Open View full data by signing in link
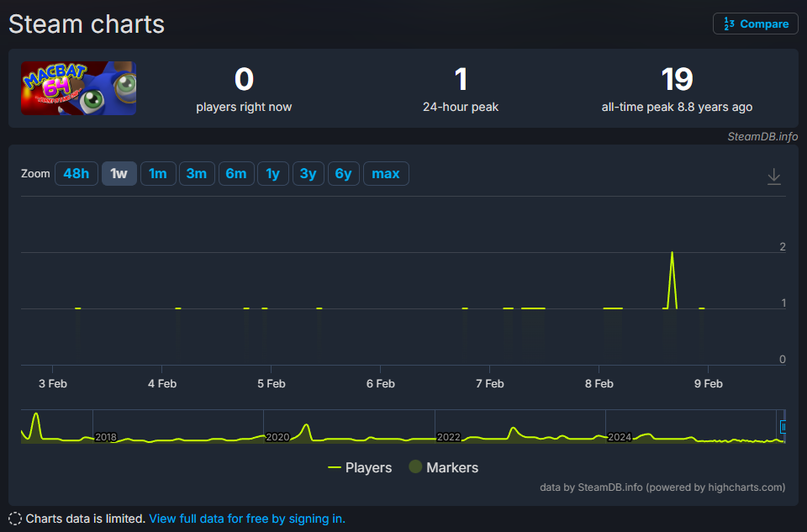Image resolution: width=807 pixels, height=532 pixels. coord(247,519)
